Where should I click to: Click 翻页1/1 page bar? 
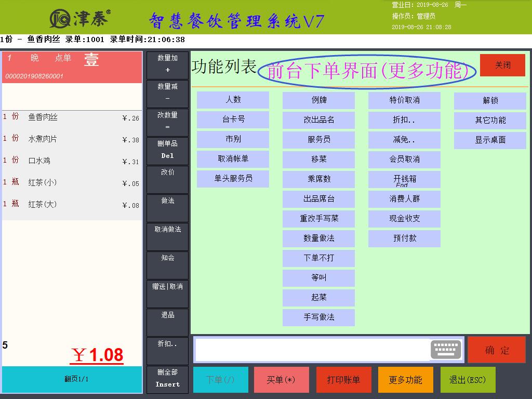72,379
